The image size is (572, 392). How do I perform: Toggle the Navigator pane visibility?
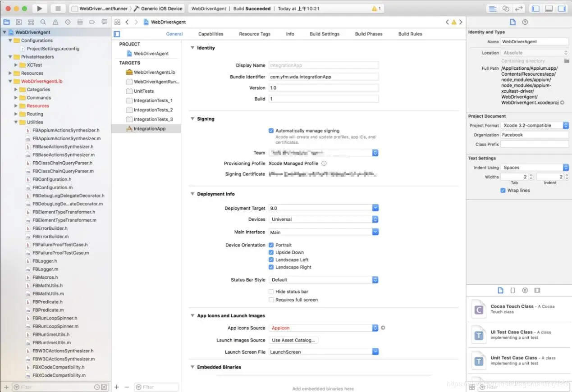pyautogui.click(x=535, y=9)
